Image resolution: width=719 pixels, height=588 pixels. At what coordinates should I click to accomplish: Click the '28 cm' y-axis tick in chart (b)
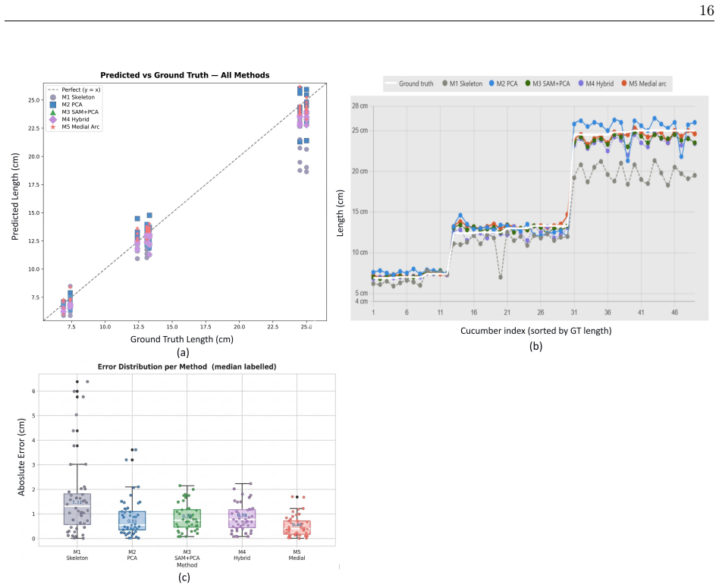tap(360, 106)
